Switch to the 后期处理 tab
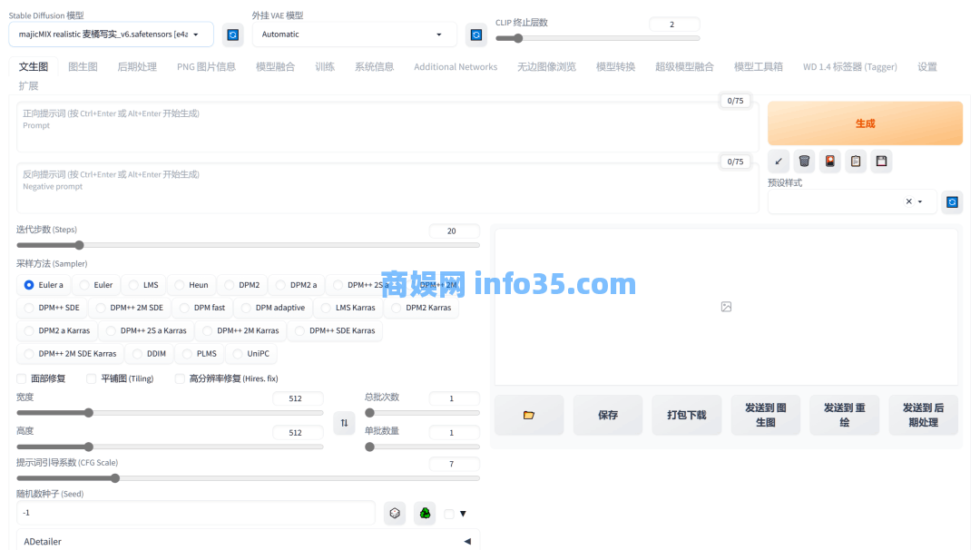The width and height of the screenshot is (980, 550). 137,67
